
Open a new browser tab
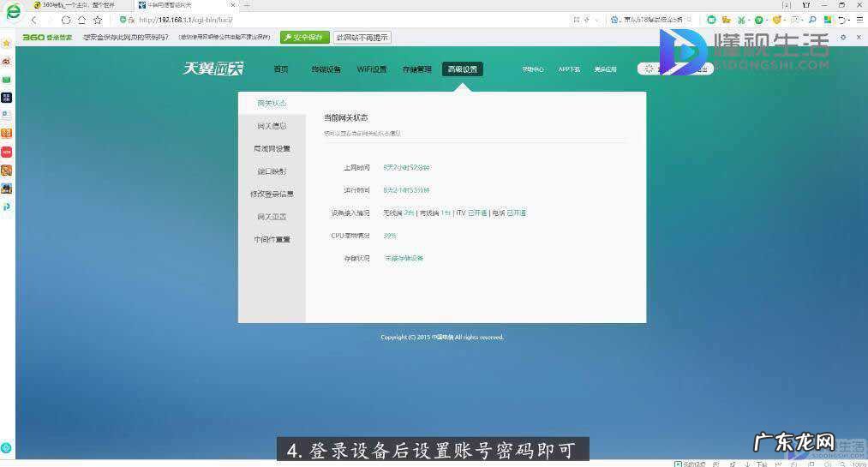click(247, 5)
